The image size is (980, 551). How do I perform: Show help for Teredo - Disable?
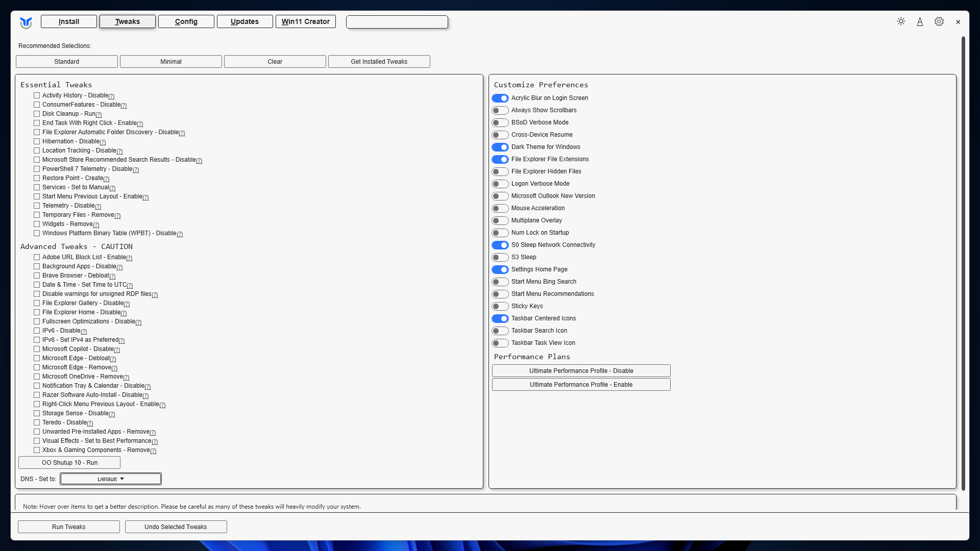pos(90,423)
